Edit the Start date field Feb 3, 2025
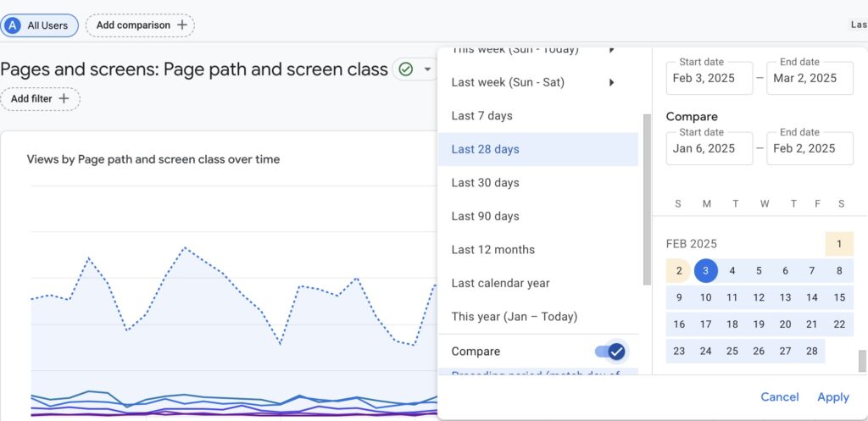Screen dimensions: 868x421 tap(709, 78)
